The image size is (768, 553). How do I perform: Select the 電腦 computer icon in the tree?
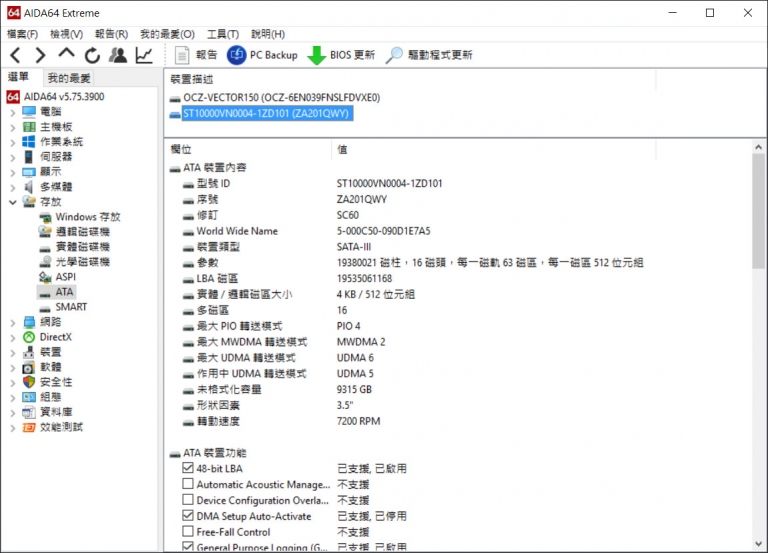point(29,112)
